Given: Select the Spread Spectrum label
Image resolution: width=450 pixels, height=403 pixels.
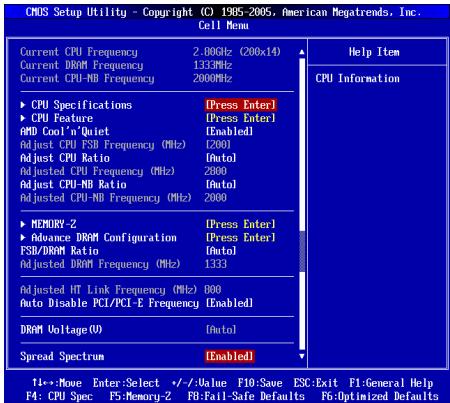Looking at the screenshot, I should click(x=62, y=356).
